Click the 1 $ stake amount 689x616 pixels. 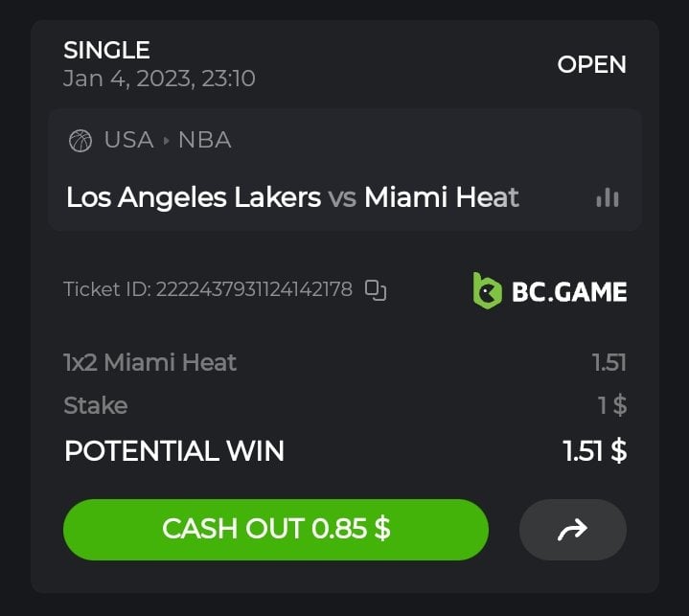[612, 405]
